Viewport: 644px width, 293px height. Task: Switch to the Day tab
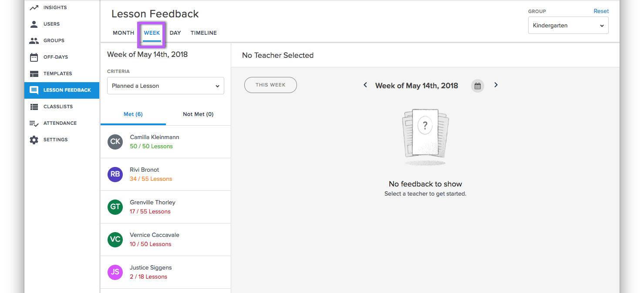[x=175, y=33]
